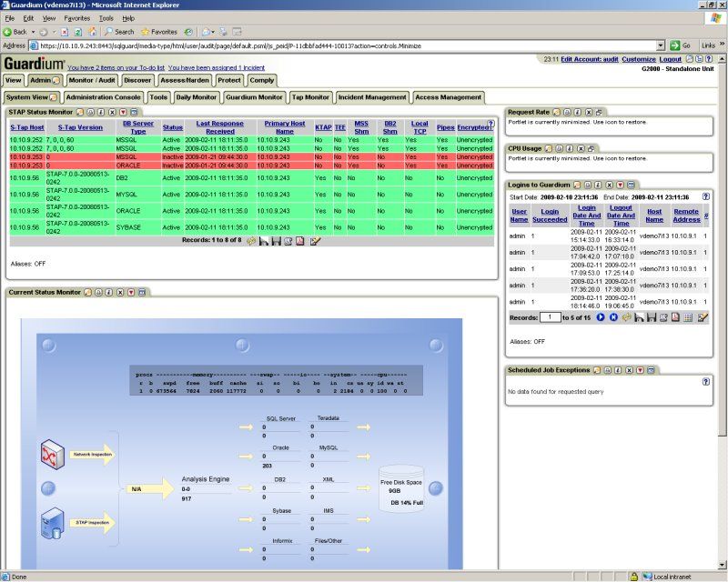Open help icon in Scheduled Job Exceptions
728x582 pixels.
tap(706, 382)
